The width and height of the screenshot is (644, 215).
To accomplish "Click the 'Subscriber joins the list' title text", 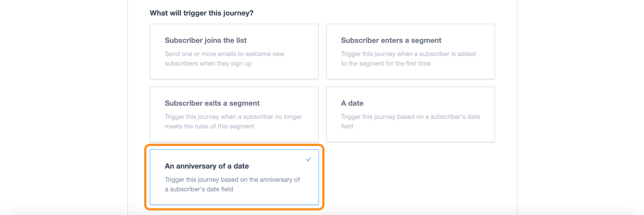I will point(205,40).
